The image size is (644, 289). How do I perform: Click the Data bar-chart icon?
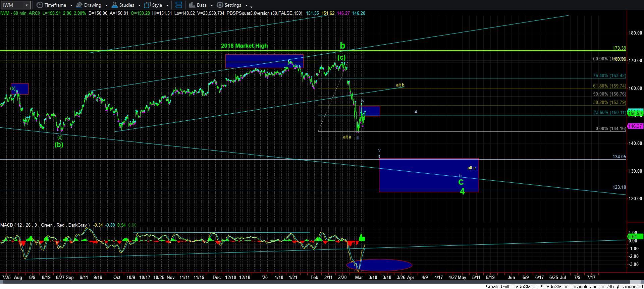[x=192, y=5]
